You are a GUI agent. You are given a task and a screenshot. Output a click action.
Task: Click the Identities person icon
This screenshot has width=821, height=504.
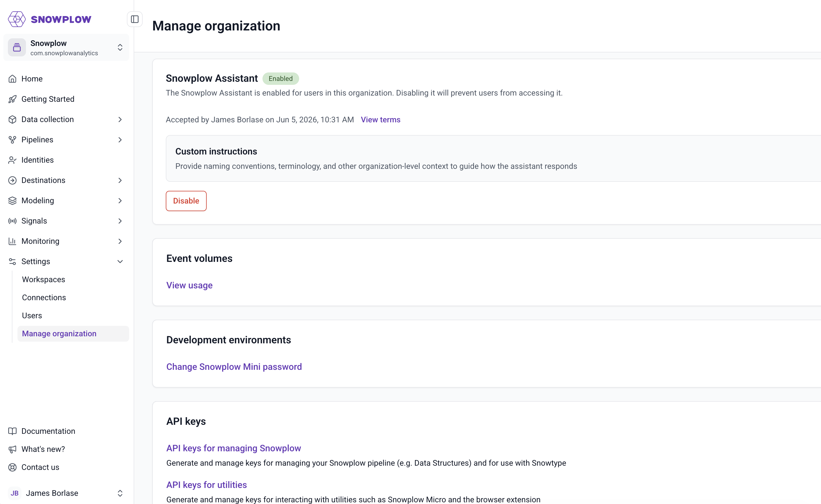pos(12,160)
